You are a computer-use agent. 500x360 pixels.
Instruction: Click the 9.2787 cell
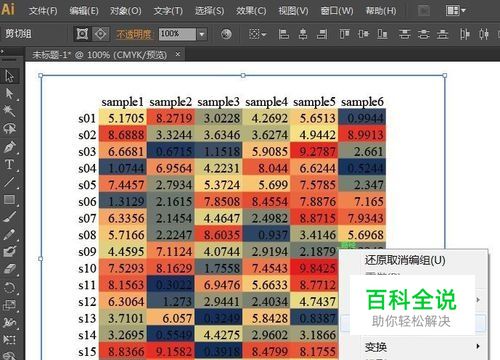coord(314,151)
